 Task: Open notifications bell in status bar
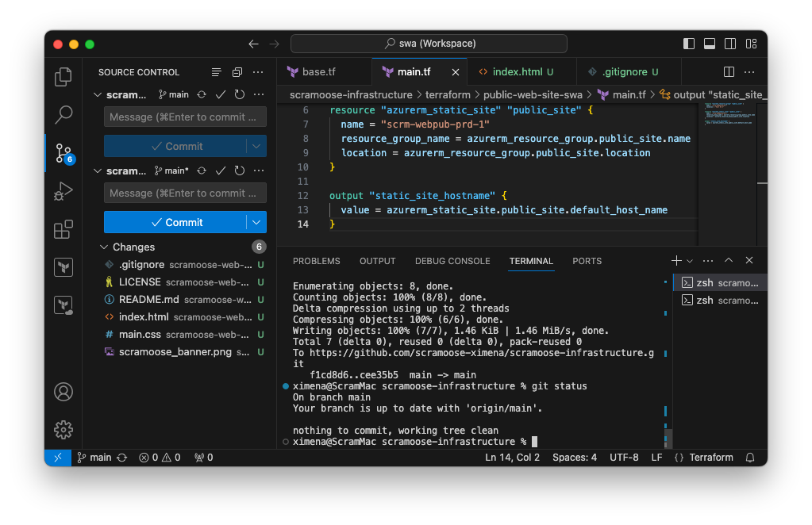(750, 458)
